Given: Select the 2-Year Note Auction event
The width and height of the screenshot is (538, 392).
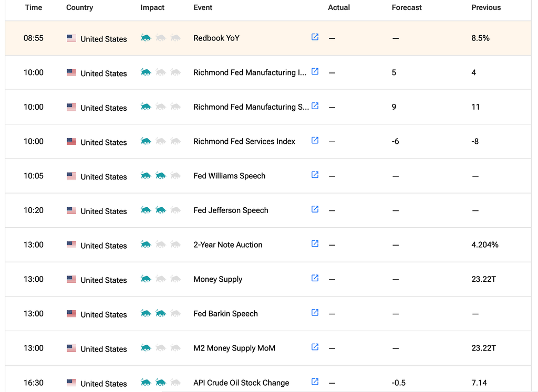Looking at the screenshot, I should tap(228, 245).
